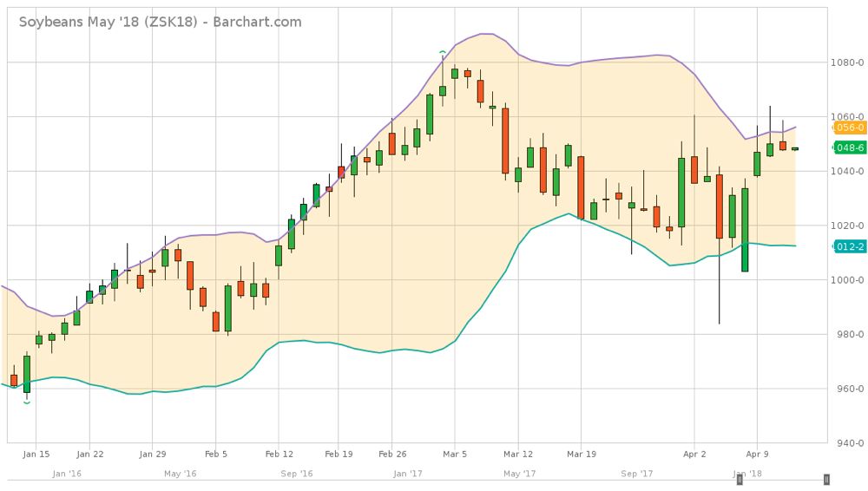Viewport: 868px width, 491px height.
Task: Click the 940-0 price axis label
Action: (x=850, y=442)
